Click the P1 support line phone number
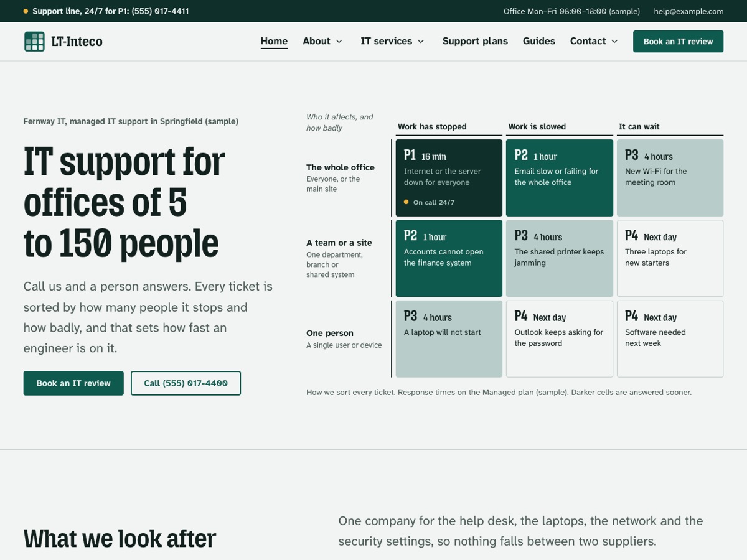This screenshot has width=747, height=560. click(x=160, y=11)
